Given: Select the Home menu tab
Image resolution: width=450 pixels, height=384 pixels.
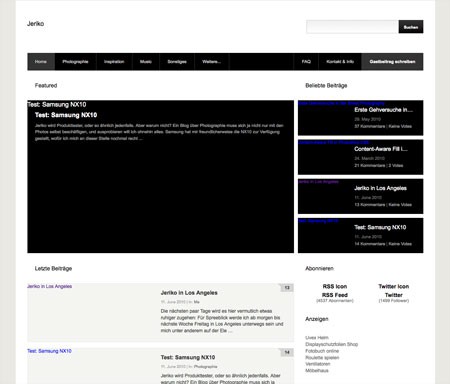Looking at the screenshot, I should click(41, 62).
